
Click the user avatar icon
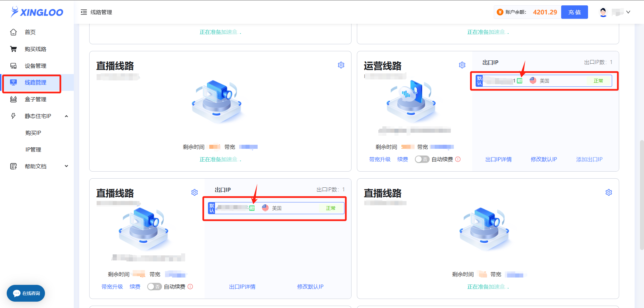603,12
